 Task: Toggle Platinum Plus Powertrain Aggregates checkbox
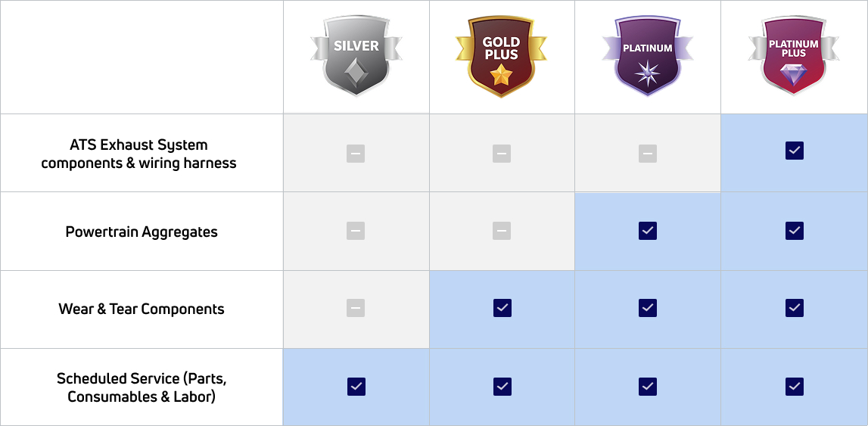point(794,230)
